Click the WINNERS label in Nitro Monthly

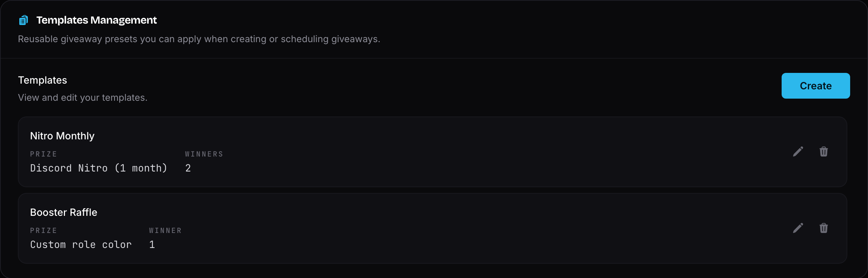pos(204,154)
